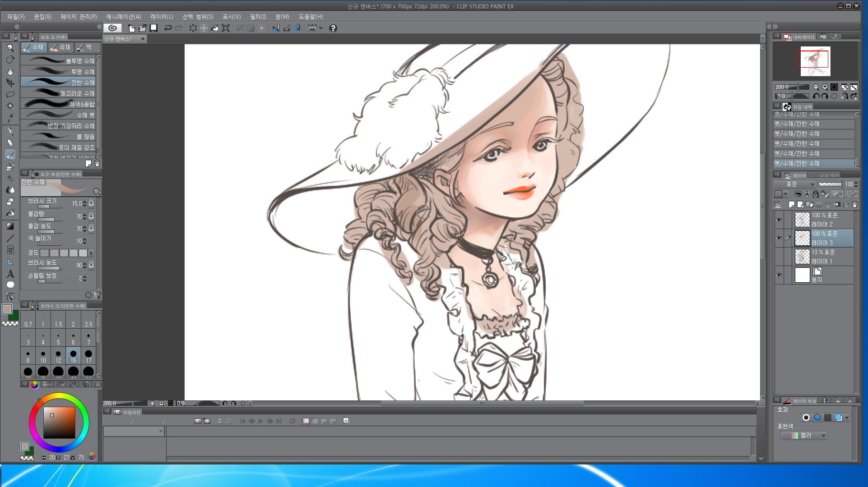
Task: Select 매끄러운 수채 brush
Action: click(x=58, y=93)
